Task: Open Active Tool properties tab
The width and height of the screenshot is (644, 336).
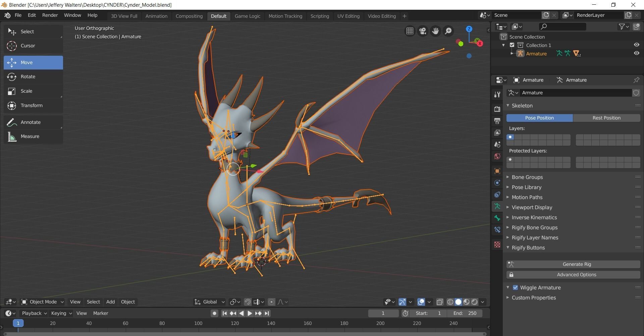Action: tap(497, 95)
